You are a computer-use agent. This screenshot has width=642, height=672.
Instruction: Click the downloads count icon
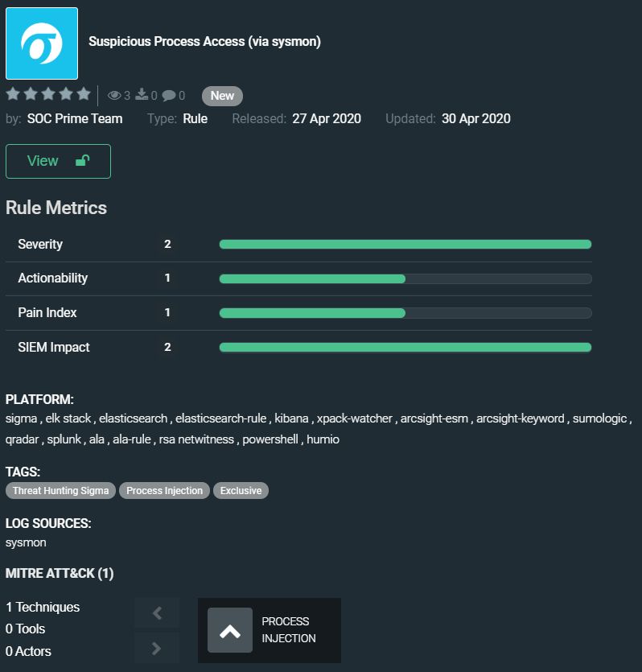coord(142,95)
